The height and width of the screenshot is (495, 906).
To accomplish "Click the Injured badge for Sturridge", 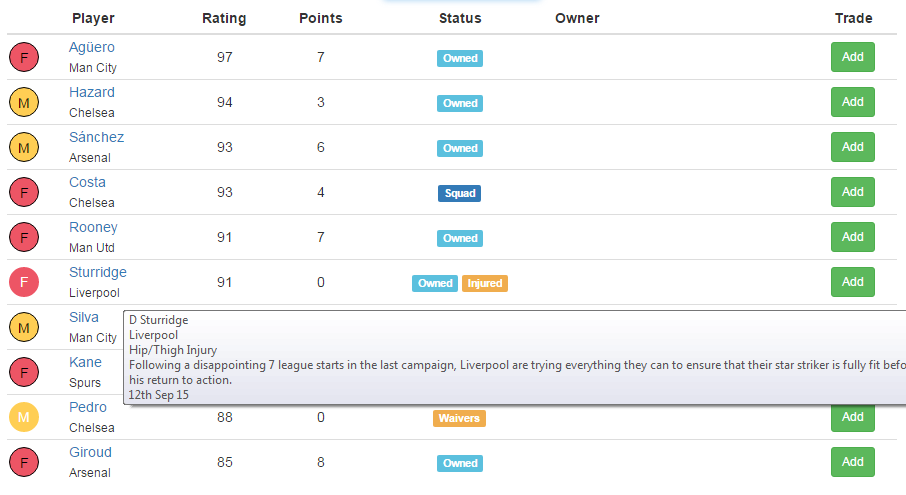I will pos(485,284).
